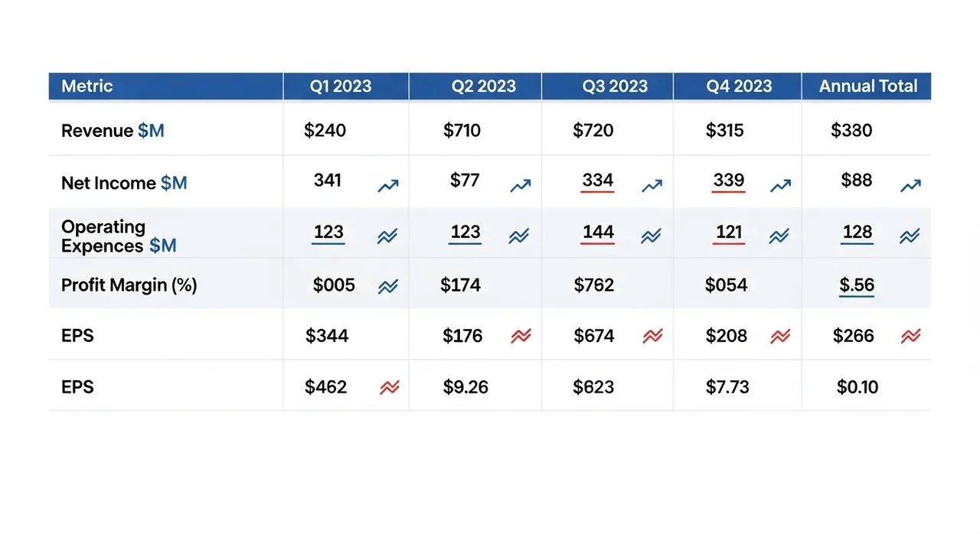
Task: Click the red trend icon beside $208 EPS
Action: pyautogui.click(x=780, y=337)
